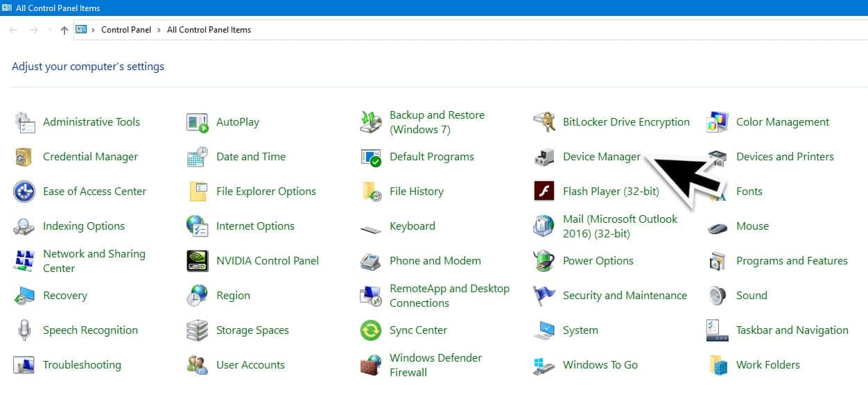868x406 pixels.
Task: Click the Recovery icon
Action: pyautogui.click(x=24, y=296)
